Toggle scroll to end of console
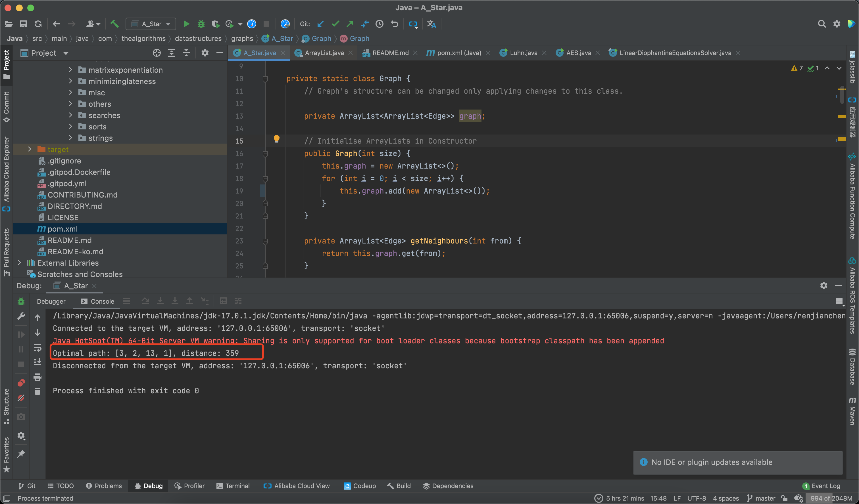Image resolution: width=859 pixels, height=504 pixels. pos(37,362)
